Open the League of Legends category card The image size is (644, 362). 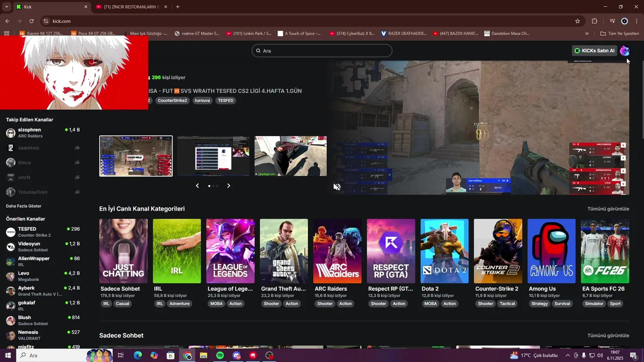coord(230,251)
